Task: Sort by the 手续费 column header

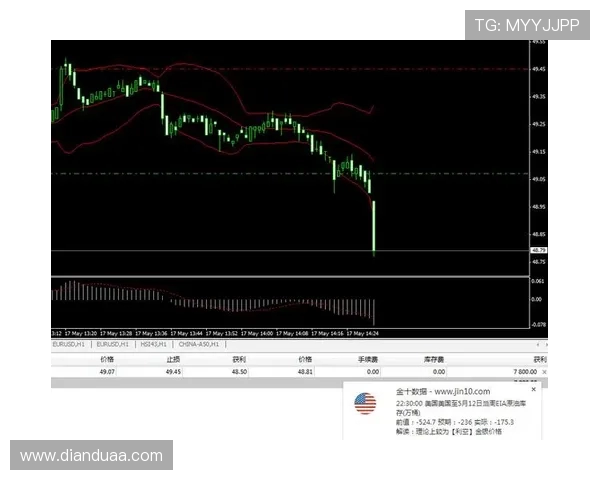Action: click(x=369, y=357)
